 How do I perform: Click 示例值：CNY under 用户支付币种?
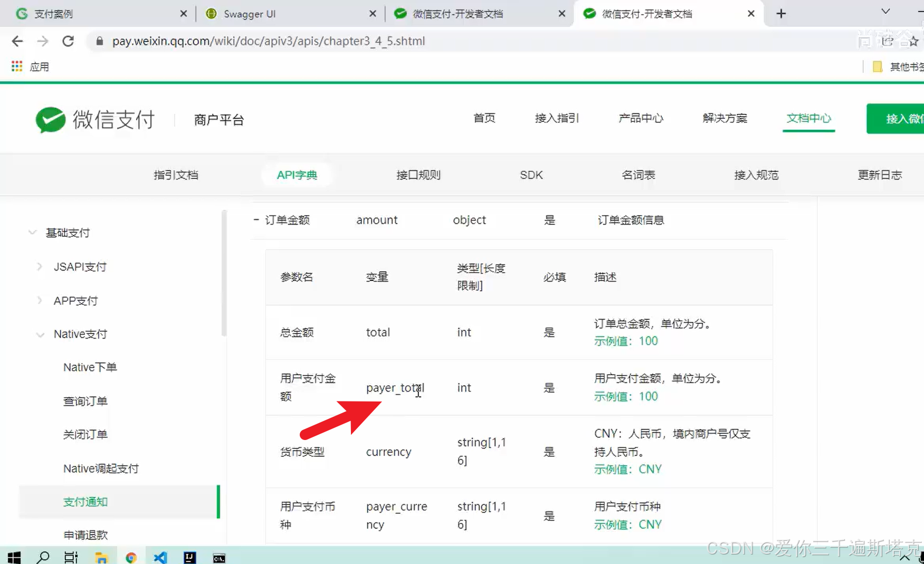628,524
